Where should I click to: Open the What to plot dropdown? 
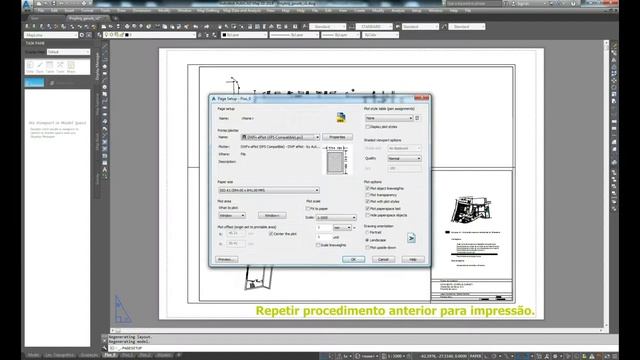(232, 216)
